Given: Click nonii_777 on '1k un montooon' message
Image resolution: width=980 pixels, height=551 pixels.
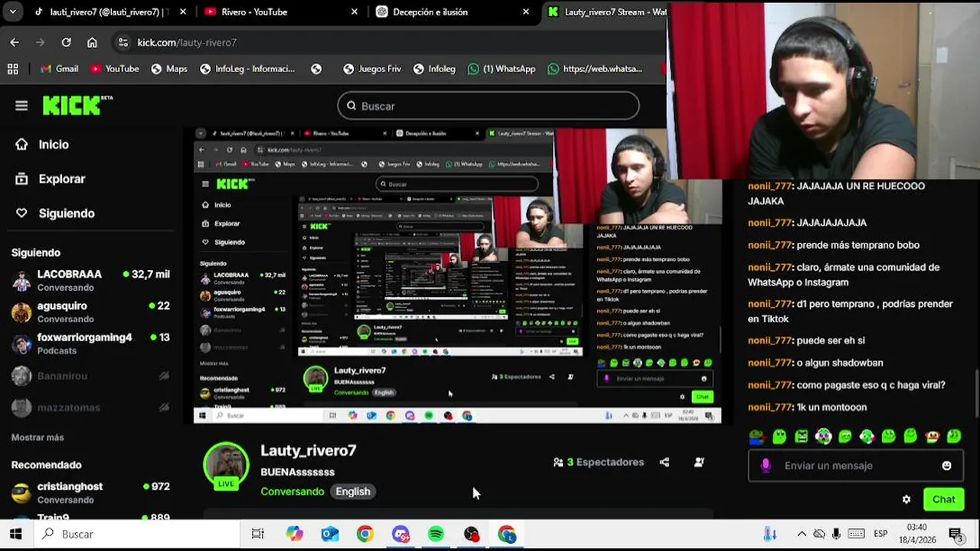Looking at the screenshot, I should tap(769, 407).
